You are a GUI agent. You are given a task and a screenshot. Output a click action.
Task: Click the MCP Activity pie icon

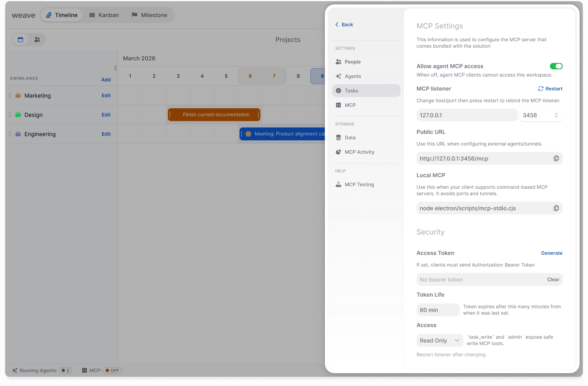[x=338, y=152]
